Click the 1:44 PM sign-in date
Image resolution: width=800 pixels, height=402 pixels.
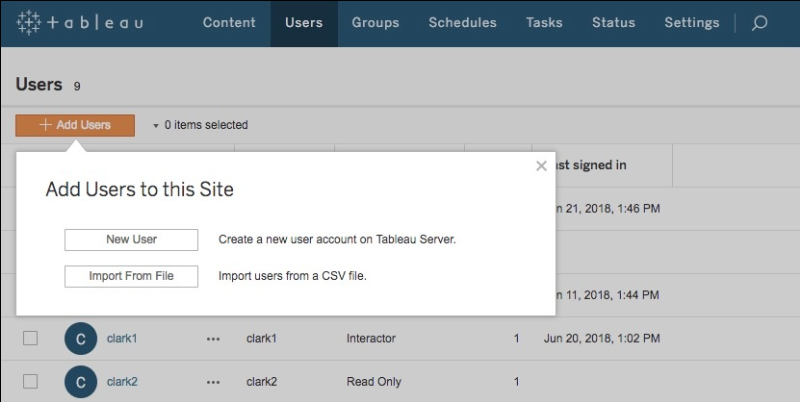tap(608, 295)
